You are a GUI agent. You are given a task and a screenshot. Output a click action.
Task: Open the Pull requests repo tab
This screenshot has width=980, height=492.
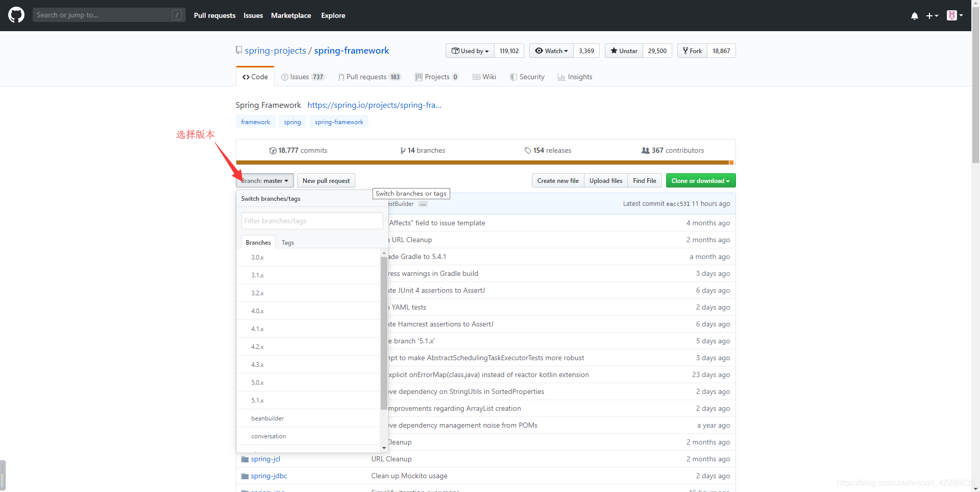click(370, 77)
